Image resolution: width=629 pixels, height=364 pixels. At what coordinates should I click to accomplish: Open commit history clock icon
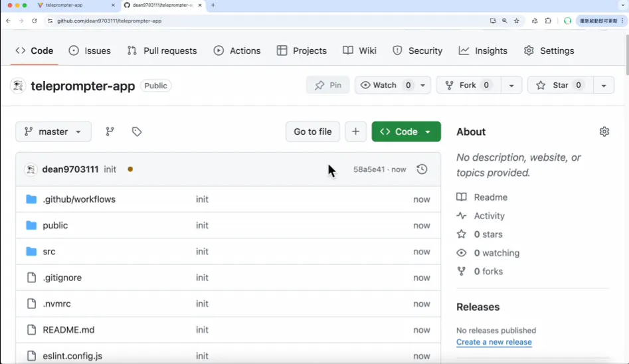tap(422, 169)
